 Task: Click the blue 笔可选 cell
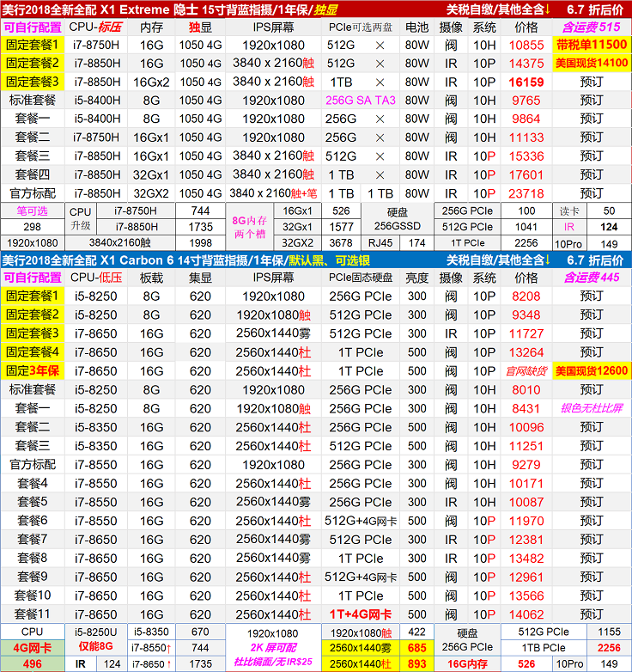click(x=33, y=211)
